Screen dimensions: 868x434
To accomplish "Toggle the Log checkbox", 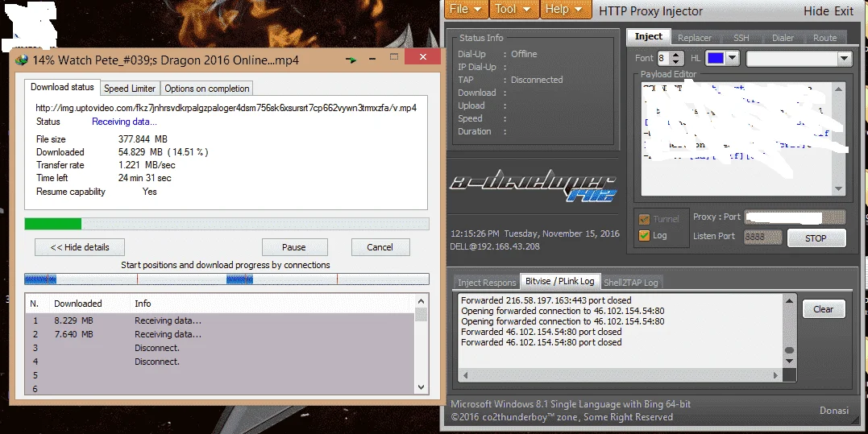I will pos(644,235).
